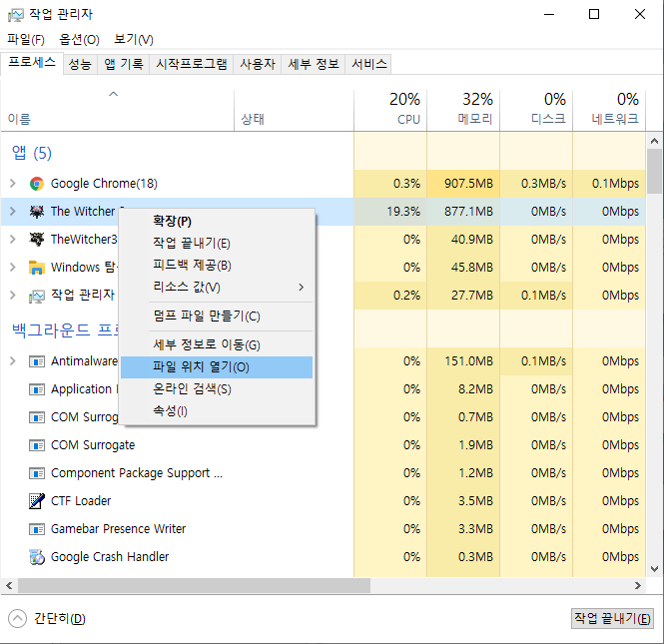Select 확장(P) in context menu
This screenshot has height=644, width=664.
pyautogui.click(x=217, y=221)
